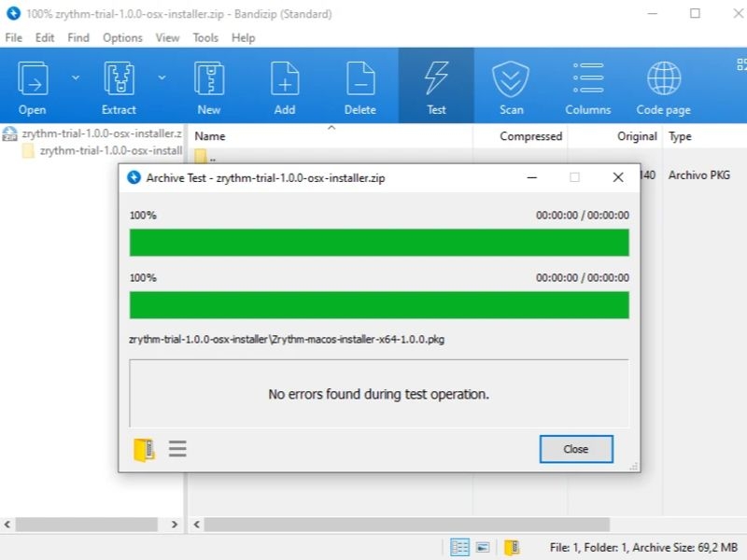The image size is (747, 560).
Task: Click the yellow archive folder icon in dialog
Action: pyautogui.click(x=144, y=450)
